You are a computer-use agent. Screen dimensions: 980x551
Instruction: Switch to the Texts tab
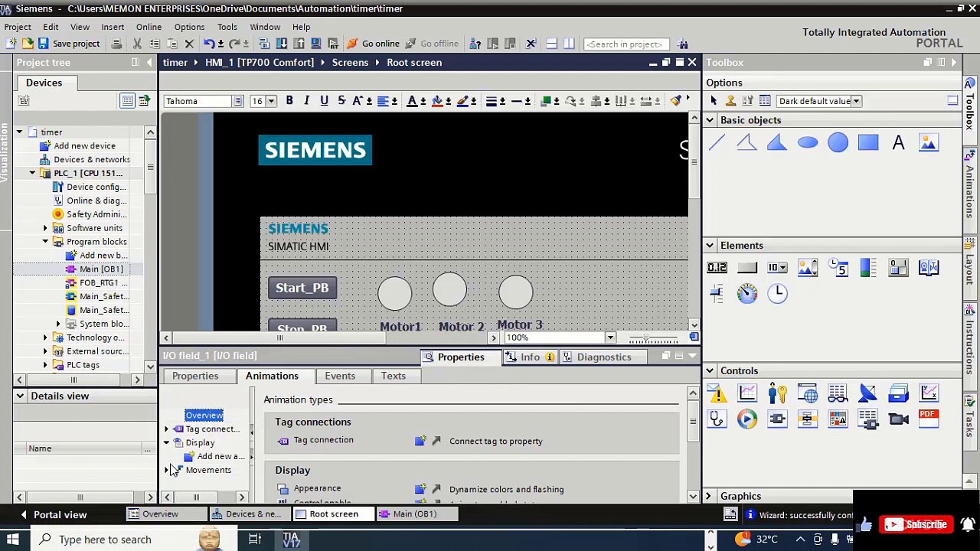[x=394, y=376]
